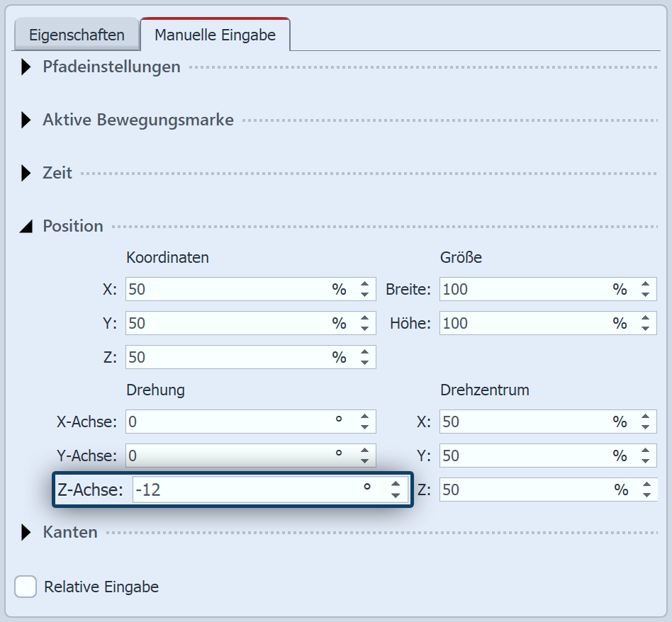Expand the Pfadeinstellungen section
The width and height of the screenshot is (672, 622).
(26, 67)
